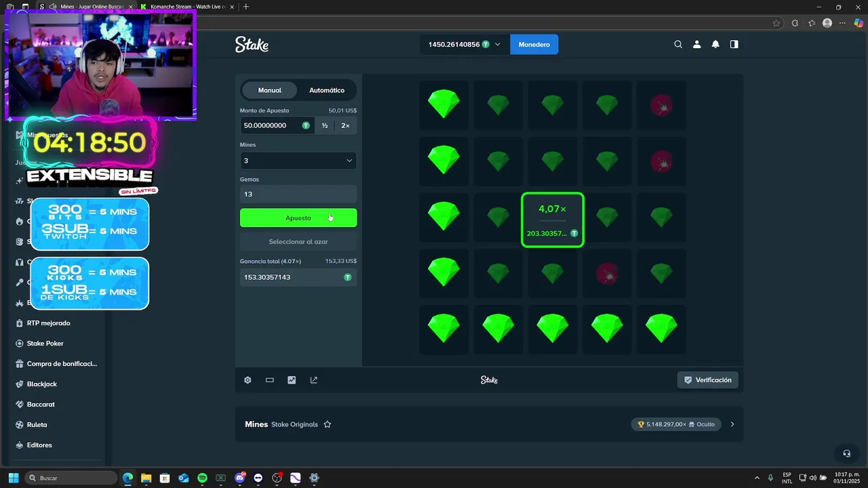Open the game pop-out window icon
Image resolution: width=868 pixels, height=488 pixels.
[x=314, y=380]
